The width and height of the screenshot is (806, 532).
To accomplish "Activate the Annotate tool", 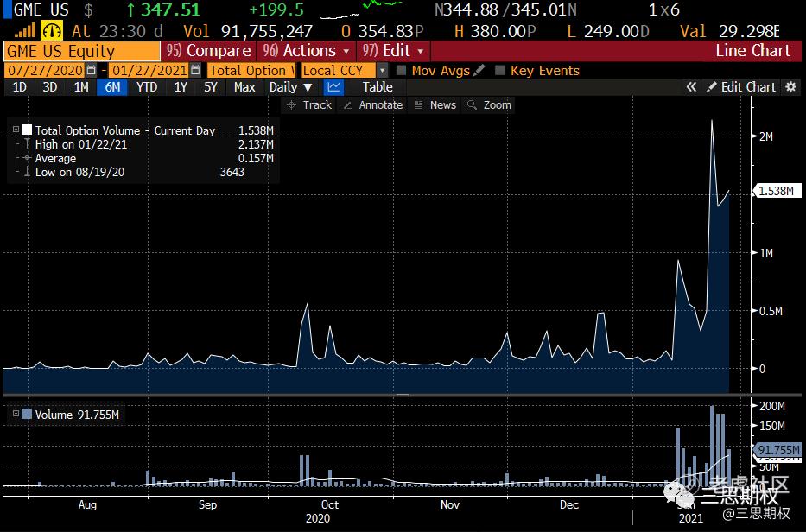I will (373, 104).
